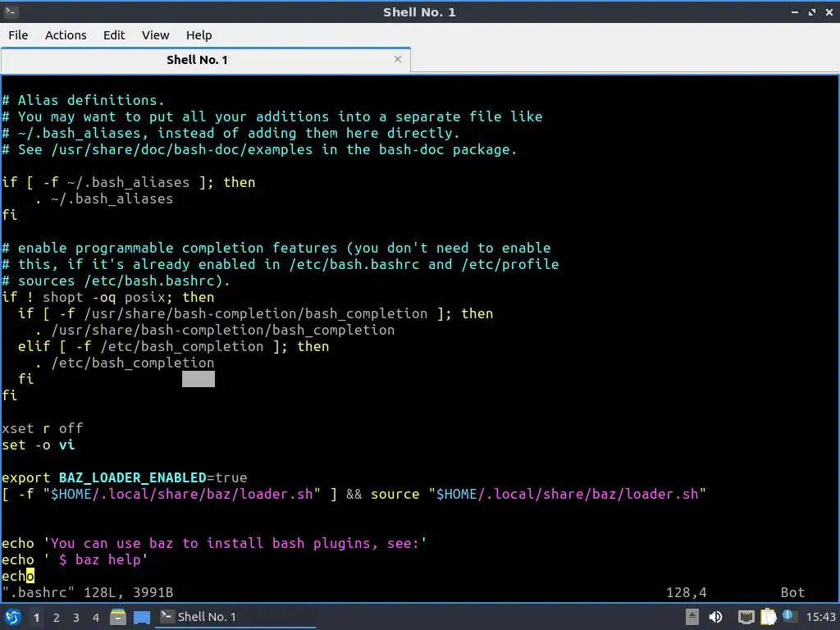The image size is (840, 630).
Task: Maximize the Shell No. 1 window
Action: (812, 11)
